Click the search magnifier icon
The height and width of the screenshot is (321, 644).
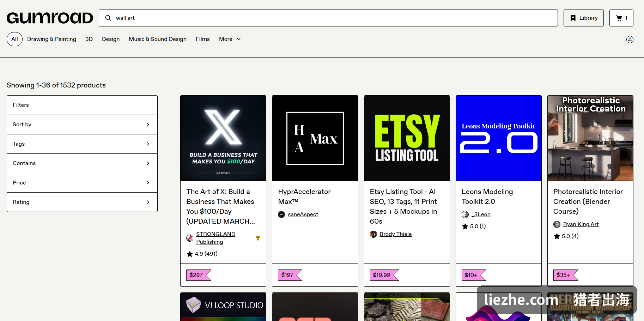point(108,18)
